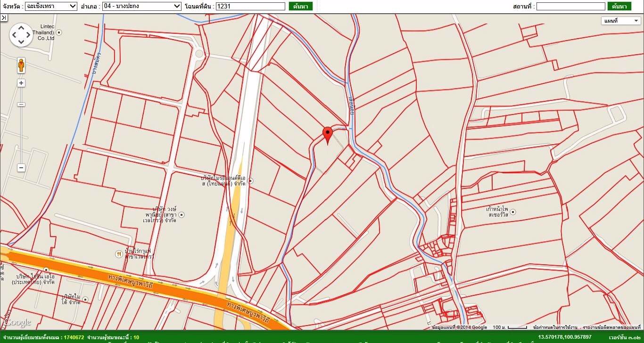
Task: Click the zoom slider handle
Action: 21,104
